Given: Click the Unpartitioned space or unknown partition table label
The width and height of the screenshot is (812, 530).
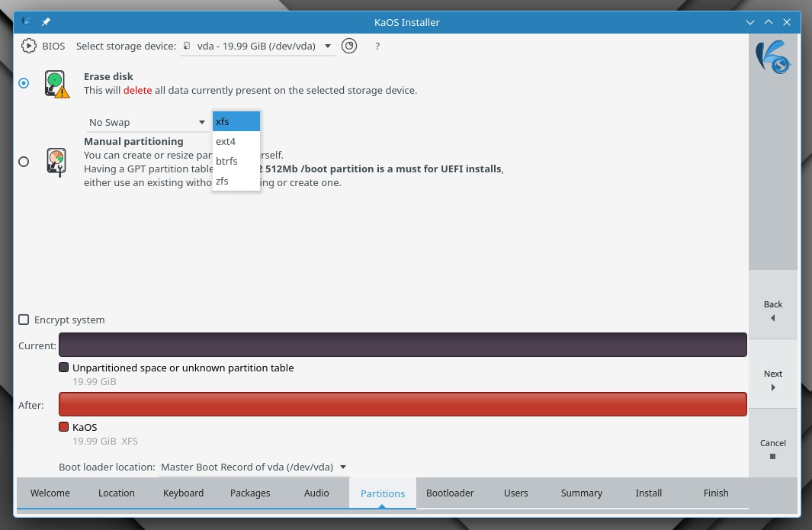Looking at the screenshot, I should pyautogui.click(x=183, y=368).
